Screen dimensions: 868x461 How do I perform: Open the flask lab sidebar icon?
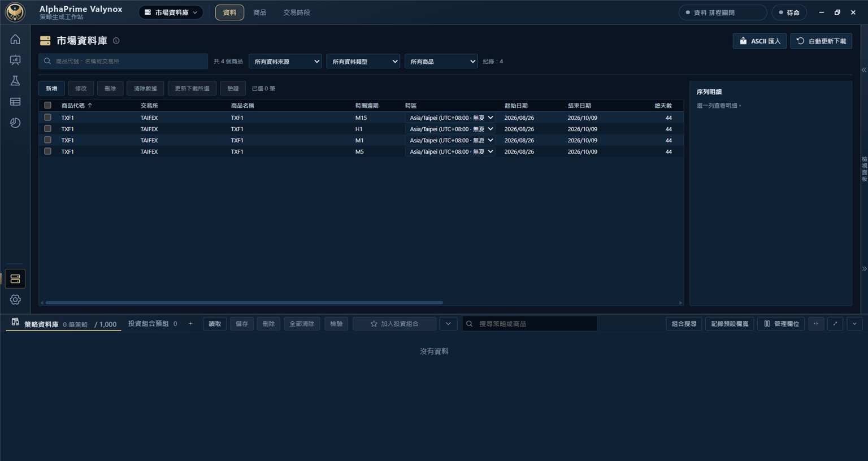point(15,81)
